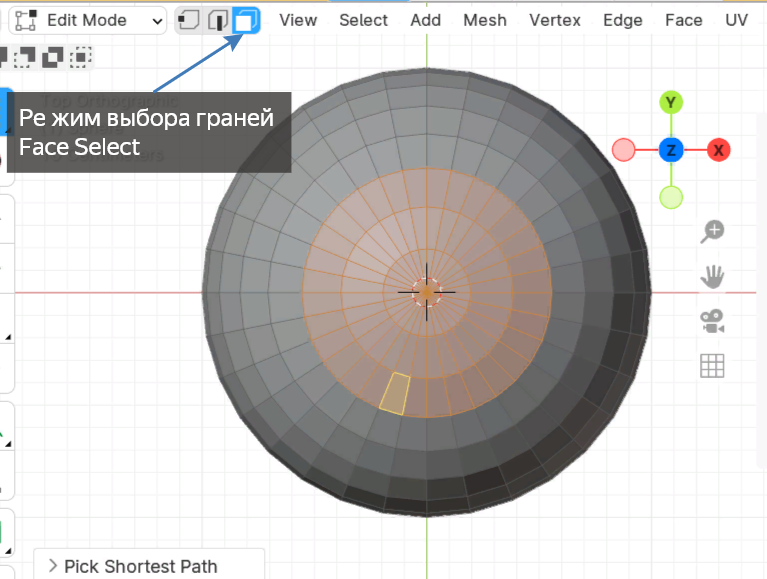Click the negative X axis gizmo circle
This screenshot has height=579, width=767.
(x=624, y=150)
